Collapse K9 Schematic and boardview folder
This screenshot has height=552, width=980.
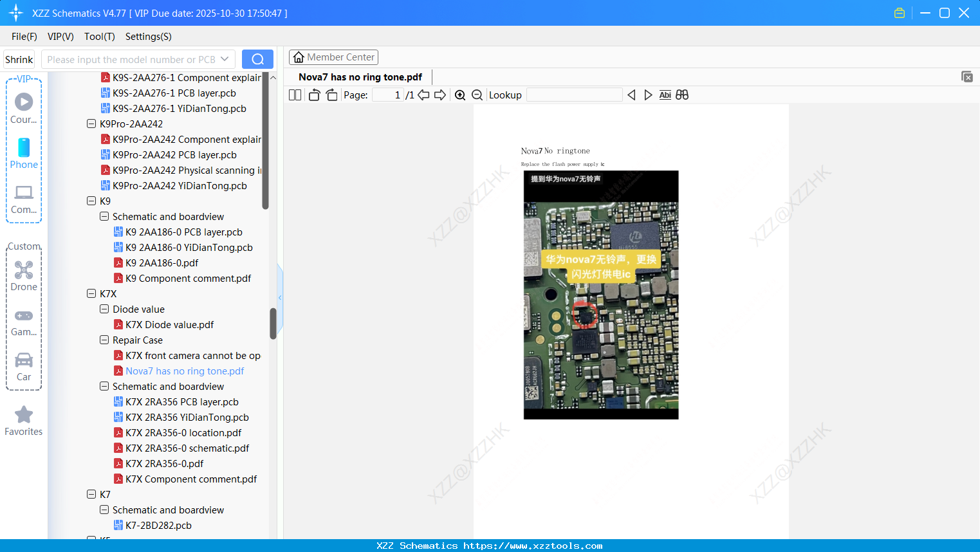pyautogui.click(x=104, y=216)
